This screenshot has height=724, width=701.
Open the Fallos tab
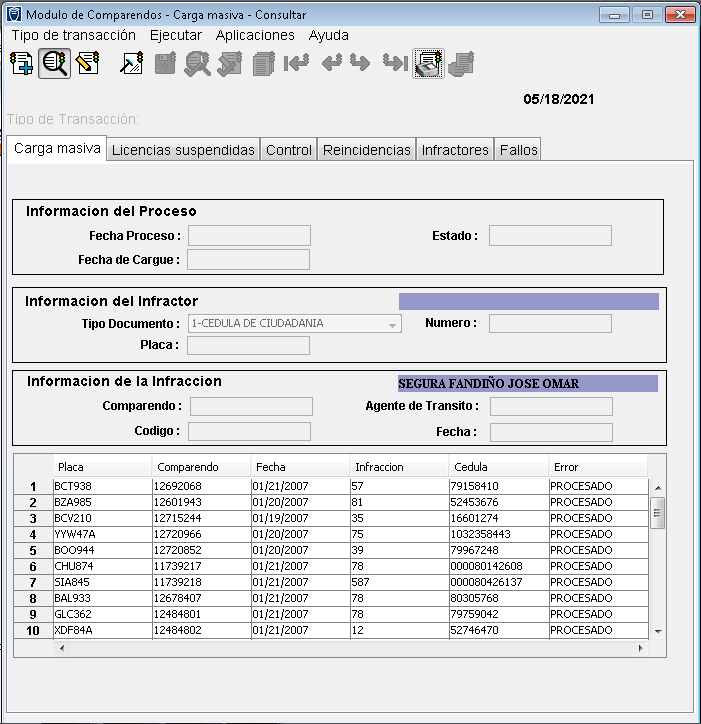tap(519, 150)
